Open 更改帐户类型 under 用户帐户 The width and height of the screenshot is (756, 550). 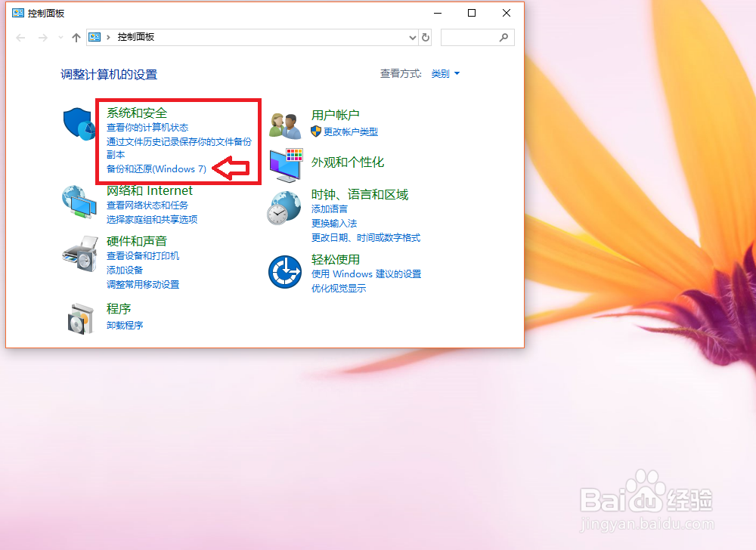point(352,130)
